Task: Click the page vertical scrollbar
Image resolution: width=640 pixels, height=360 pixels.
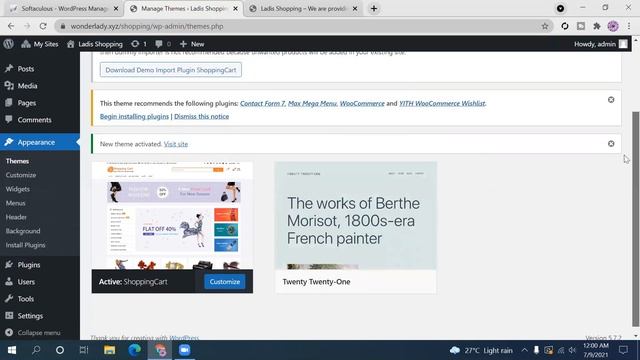Action: (636, 219)
